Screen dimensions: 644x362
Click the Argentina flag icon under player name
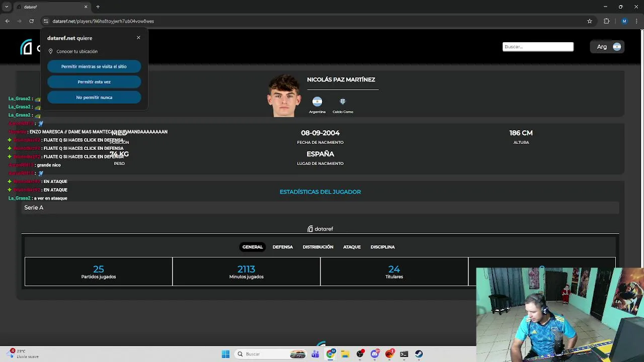pos(317,101)
